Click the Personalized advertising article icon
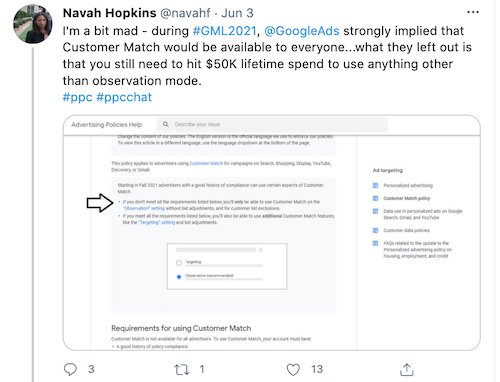This screenshot has width=500, height=382. [x=375, y=185]
